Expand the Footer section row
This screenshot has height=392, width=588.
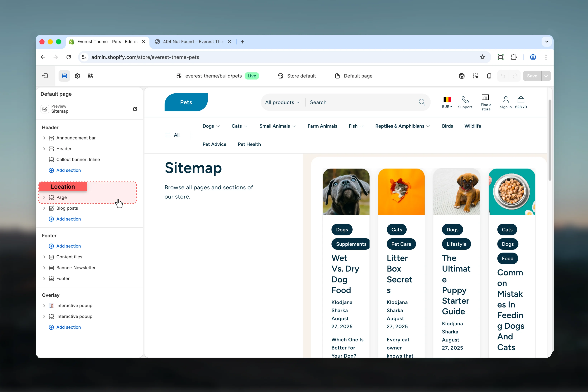[44, 278]
